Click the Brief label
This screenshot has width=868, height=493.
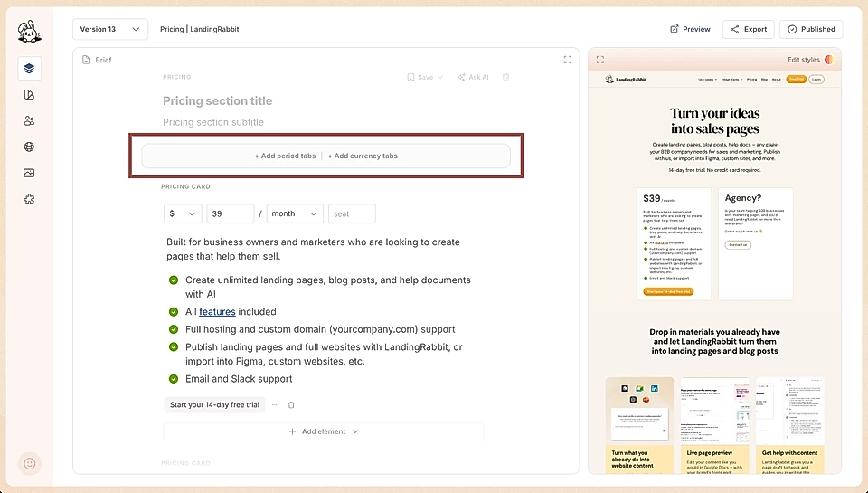pos(103,60)
